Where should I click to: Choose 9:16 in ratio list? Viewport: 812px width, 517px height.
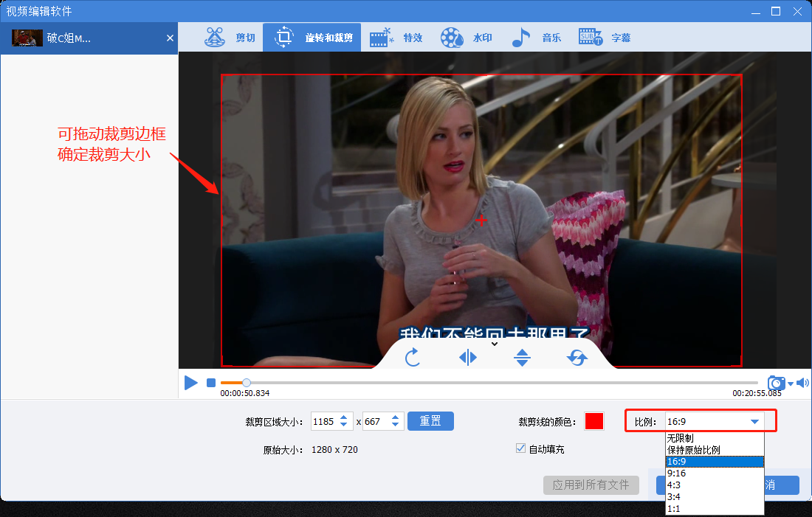tap(715, 473)
